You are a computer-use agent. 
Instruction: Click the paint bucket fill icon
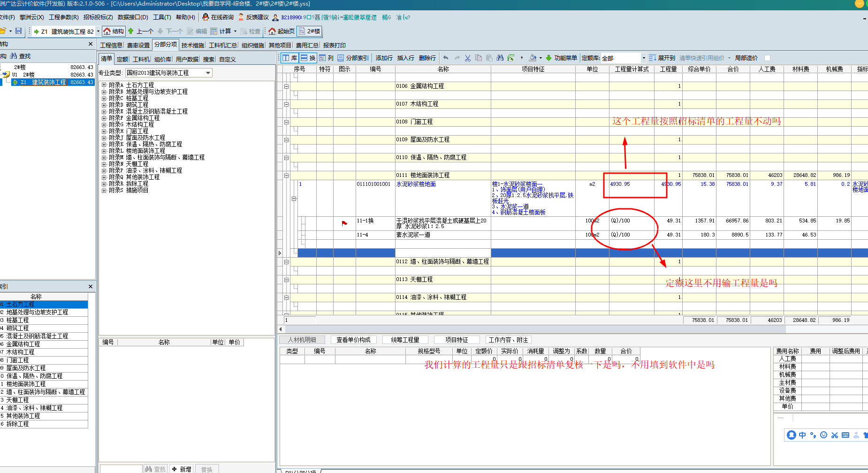tap(533, 58)
